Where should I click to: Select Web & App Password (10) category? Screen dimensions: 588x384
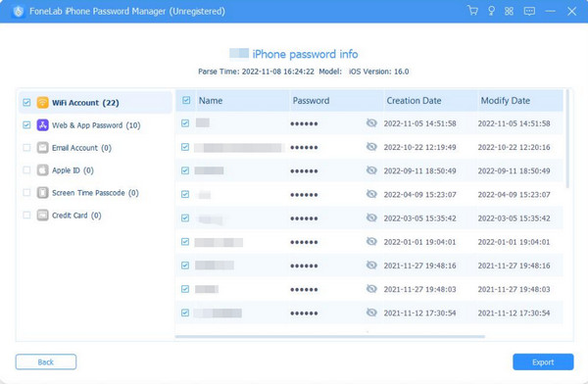(x=95, y=124)
